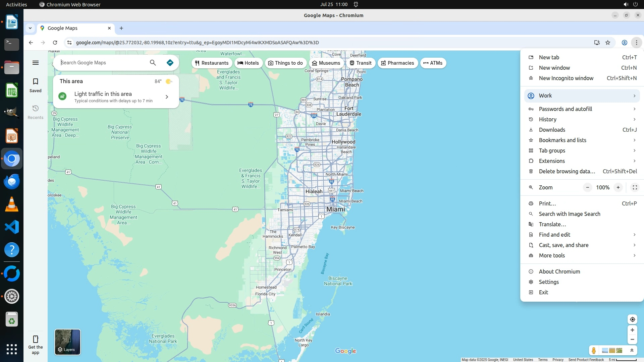This screenshot has width=644, height=362.
Task: Toggle the Transit filter chip
Action: (361, 63)
